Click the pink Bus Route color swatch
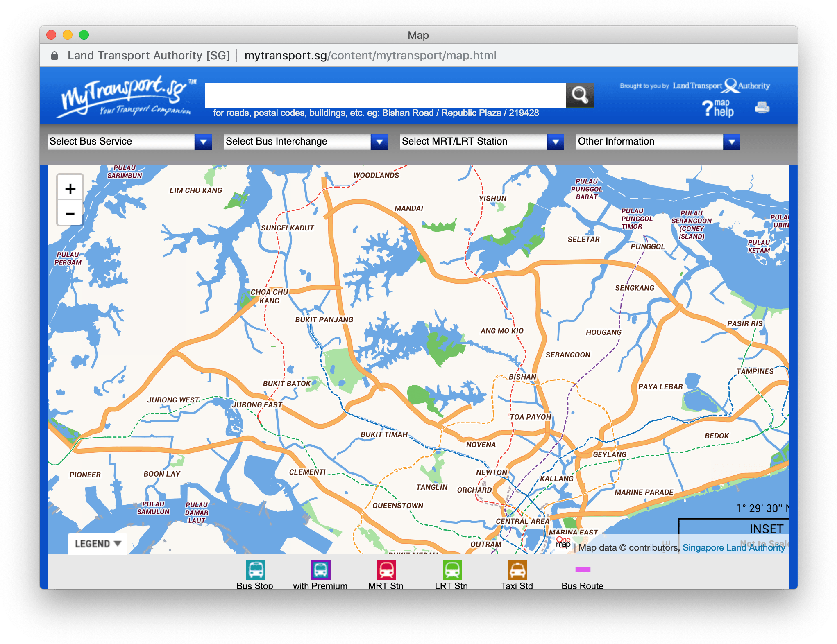The height and width of the screenshot is (644, 837). click(x=583, y=569)
